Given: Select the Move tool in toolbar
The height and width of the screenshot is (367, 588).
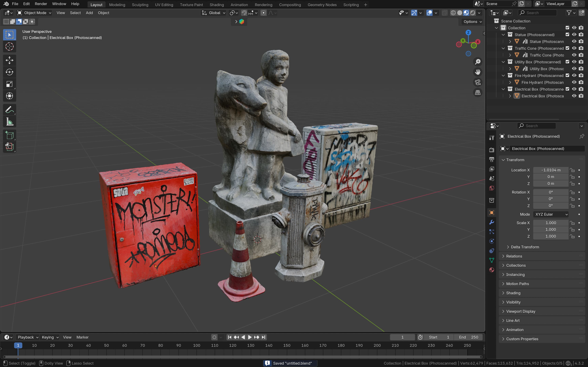Looking at the screenshot, I should pos(10,60).
